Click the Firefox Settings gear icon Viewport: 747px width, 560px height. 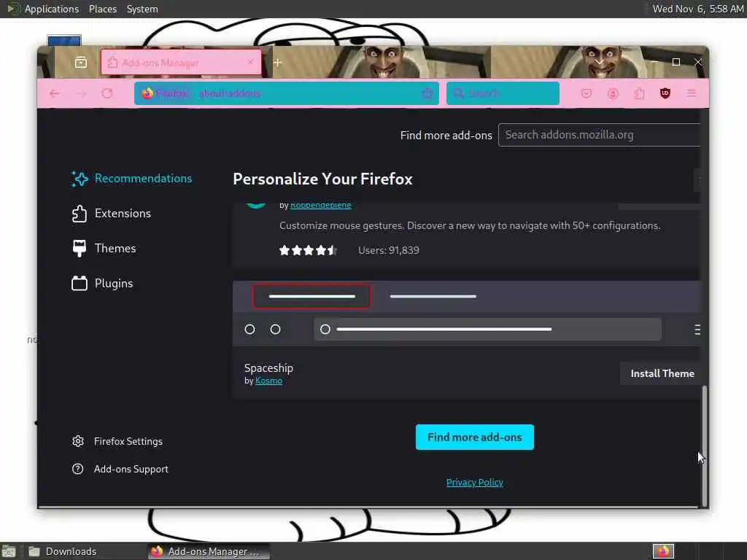[x=78, y=441]
